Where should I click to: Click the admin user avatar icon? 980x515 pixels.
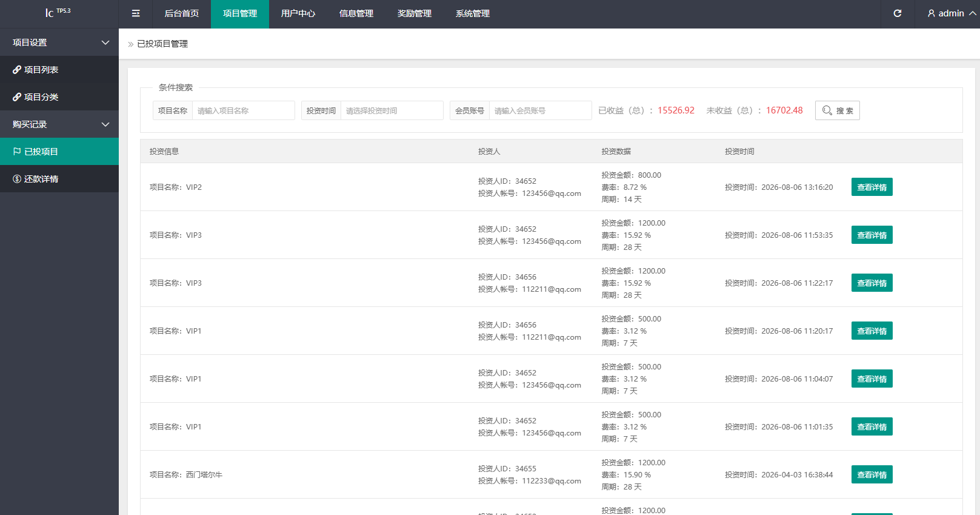pyautogui.click(x=932, y=13)
